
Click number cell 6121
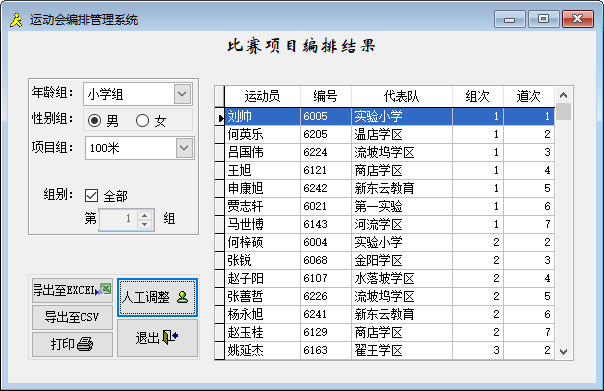pos(325,170)
